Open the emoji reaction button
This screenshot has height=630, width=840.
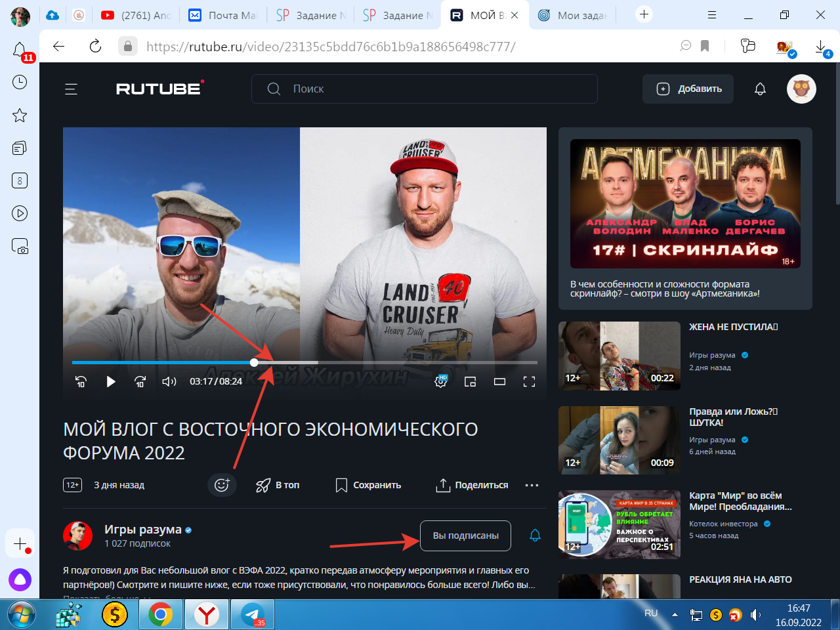click(x=222, y=485)
